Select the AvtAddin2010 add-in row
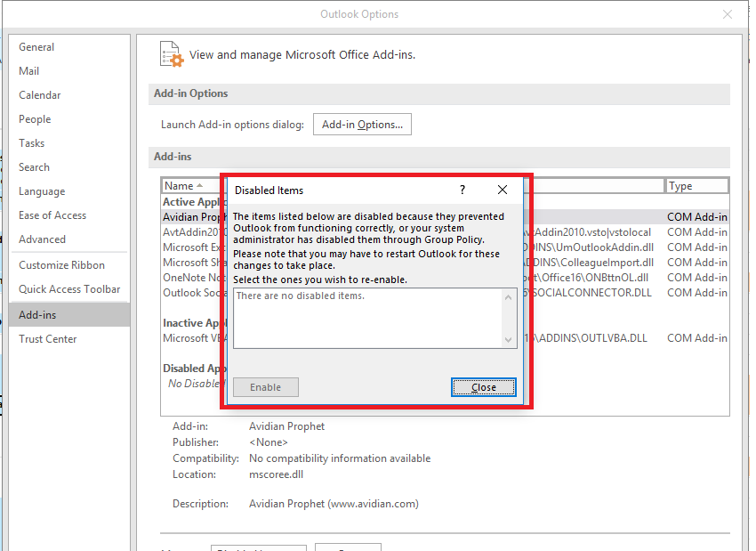 (445, 232)
